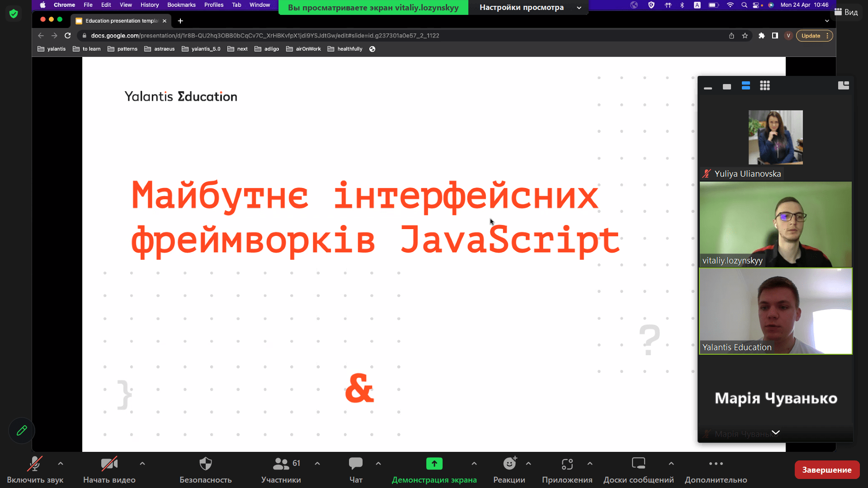Reload the page in Chrome
Screen dimensions: 868x488
point(68,36)
